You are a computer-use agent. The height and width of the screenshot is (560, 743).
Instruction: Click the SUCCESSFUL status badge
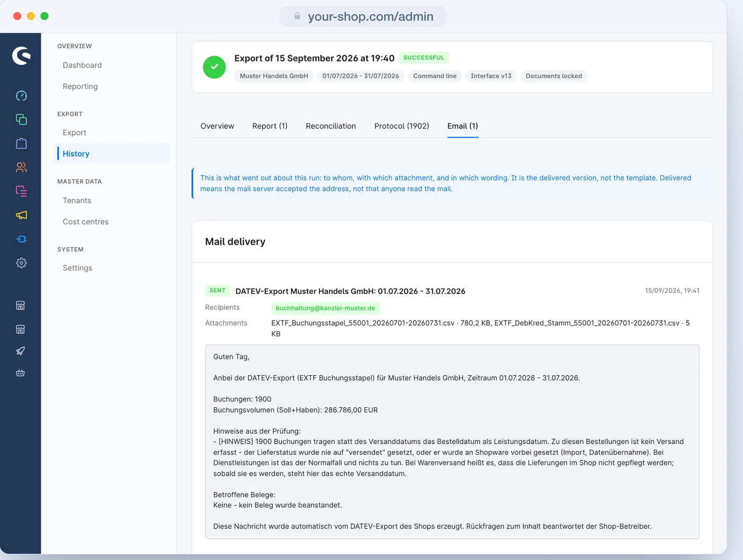coord(424,57)
